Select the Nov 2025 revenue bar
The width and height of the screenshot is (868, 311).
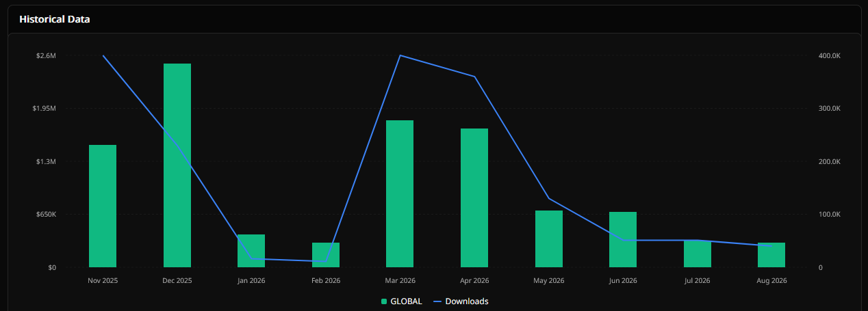click(x=103, y=206)
